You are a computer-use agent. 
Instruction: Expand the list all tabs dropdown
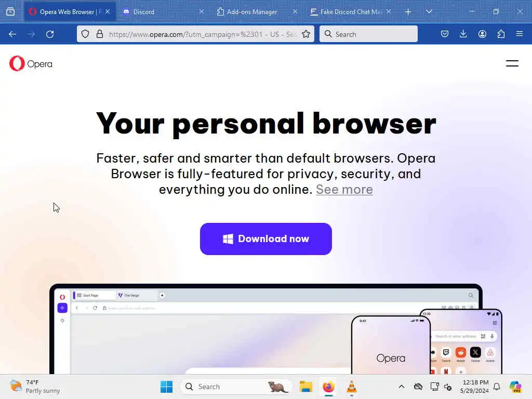pyautogui.click(x=429, y=11)
